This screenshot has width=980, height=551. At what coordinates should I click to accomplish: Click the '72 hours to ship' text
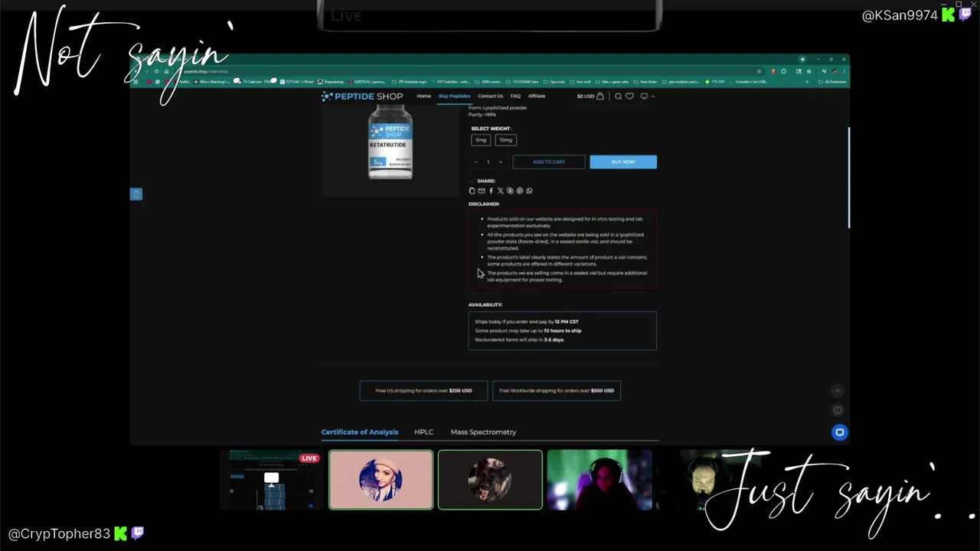click(563, 331)
